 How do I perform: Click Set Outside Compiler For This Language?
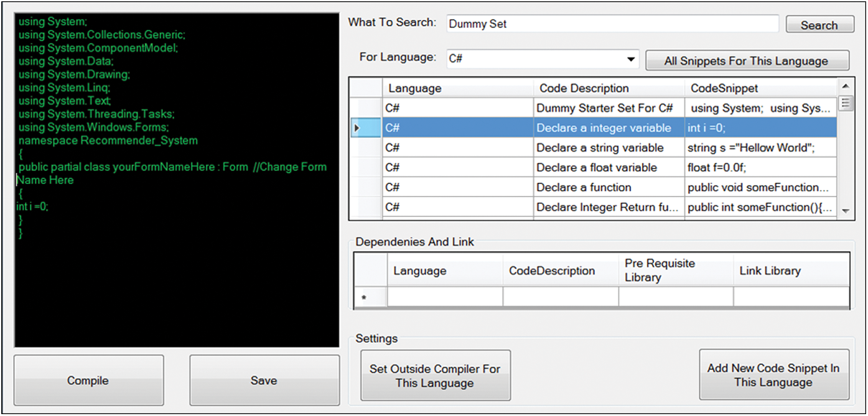coord(435,376)
